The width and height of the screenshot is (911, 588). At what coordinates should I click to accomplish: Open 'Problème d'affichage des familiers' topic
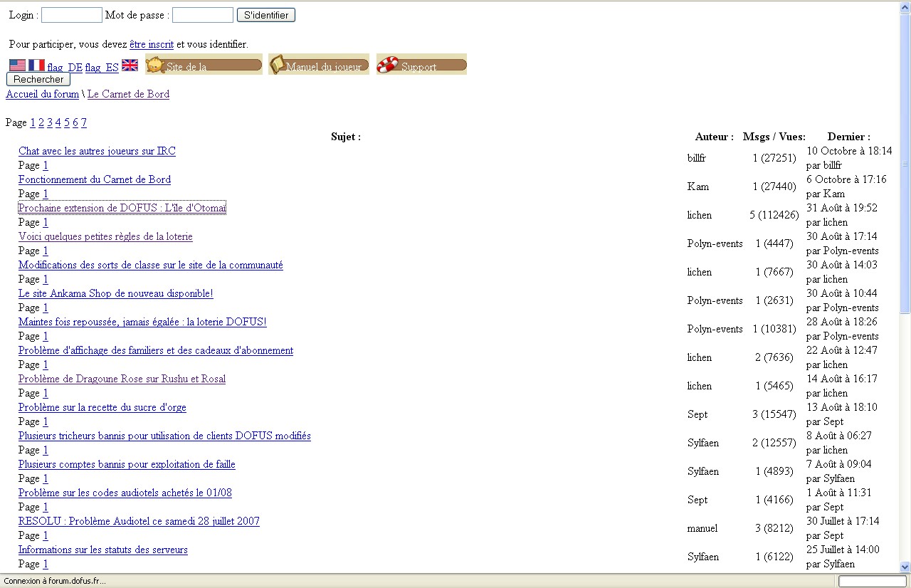pyautogui.click(x=156, y=350)
